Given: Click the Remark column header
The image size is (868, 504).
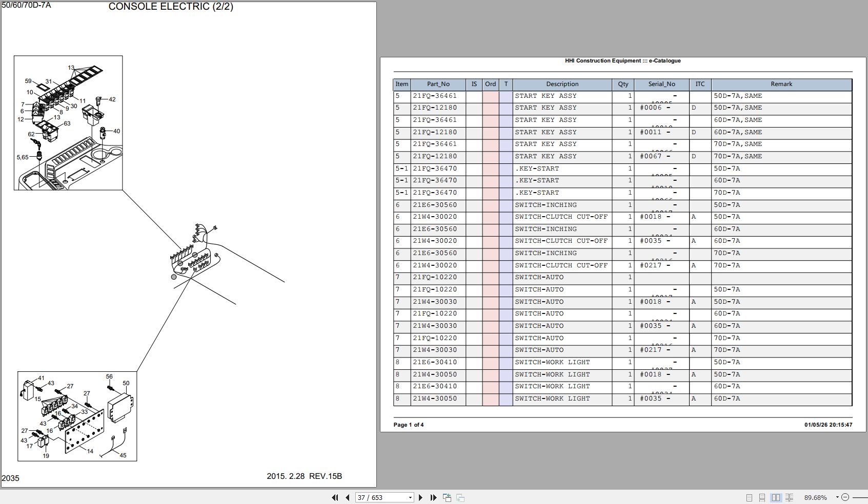Looking at the screenshot, I should click(x=781, y=84).
